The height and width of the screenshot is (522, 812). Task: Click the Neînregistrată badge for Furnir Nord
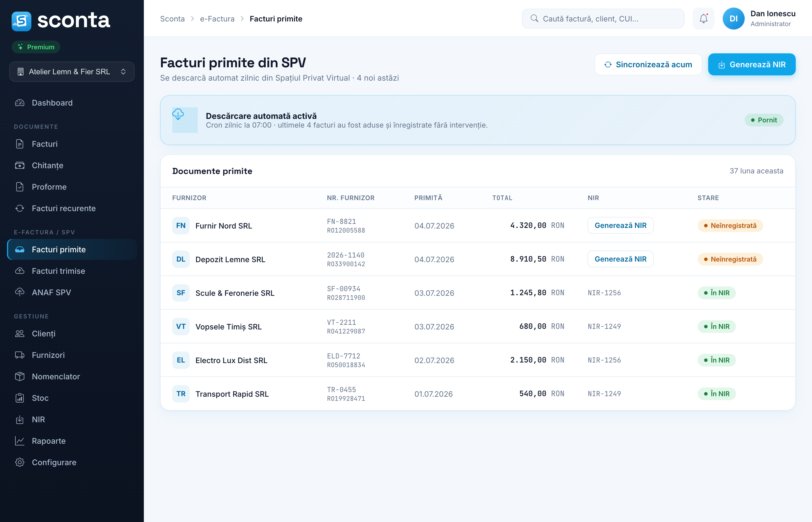[x=730, y=225]
